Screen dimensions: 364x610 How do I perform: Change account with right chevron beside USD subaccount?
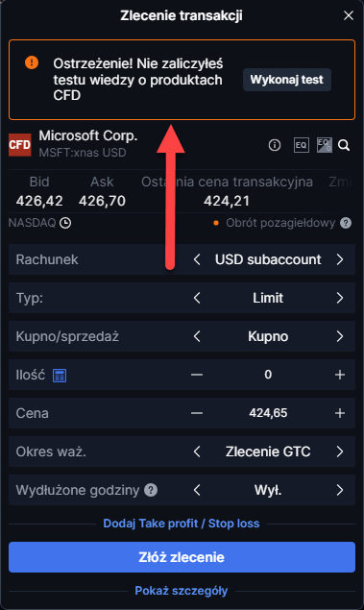click(x=340, y=259)
